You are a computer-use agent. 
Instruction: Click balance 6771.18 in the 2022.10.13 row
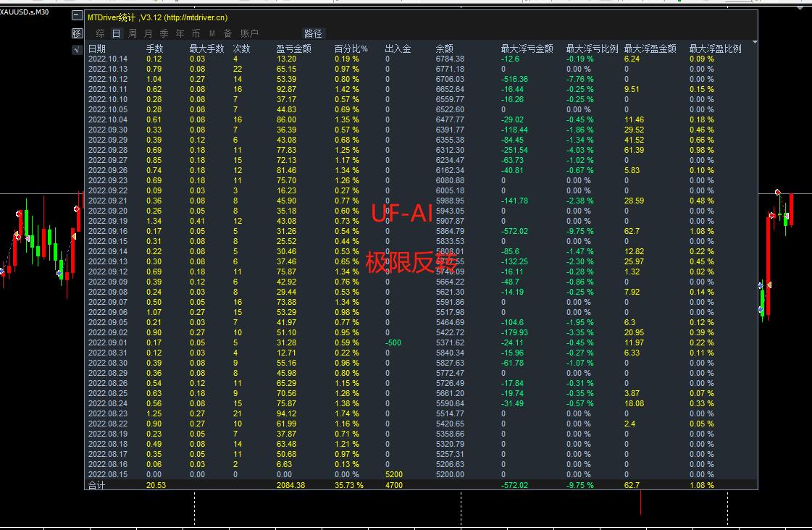(x=450, y=69)
